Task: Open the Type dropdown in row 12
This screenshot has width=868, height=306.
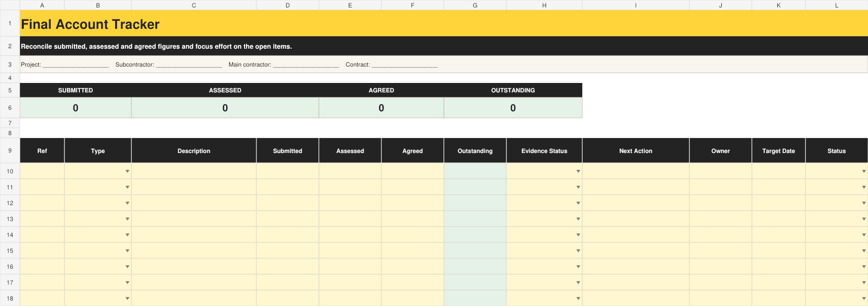Action: tap(127, 203)
